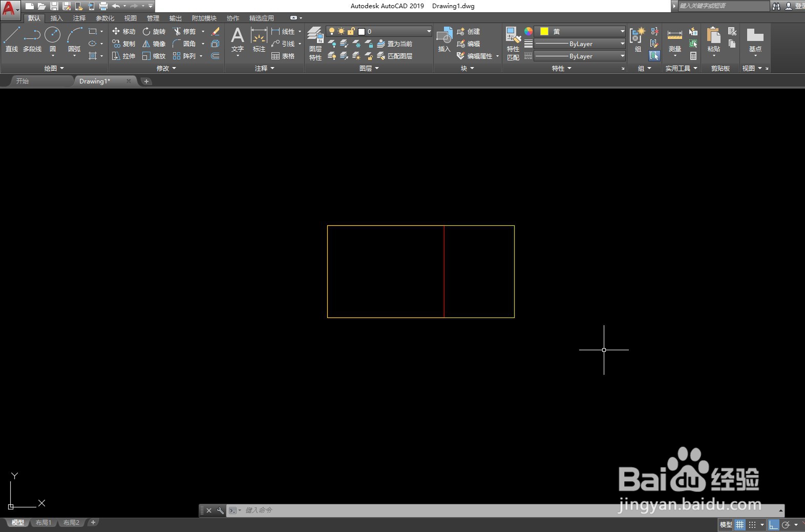Click the 阵列 array tool

tap(184, 56)
